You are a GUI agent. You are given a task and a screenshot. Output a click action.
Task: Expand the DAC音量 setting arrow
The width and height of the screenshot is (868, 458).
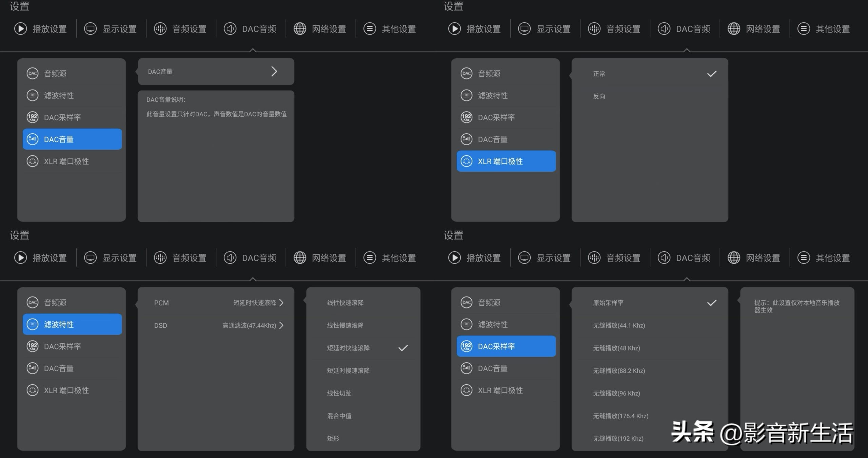pos(274,71)
